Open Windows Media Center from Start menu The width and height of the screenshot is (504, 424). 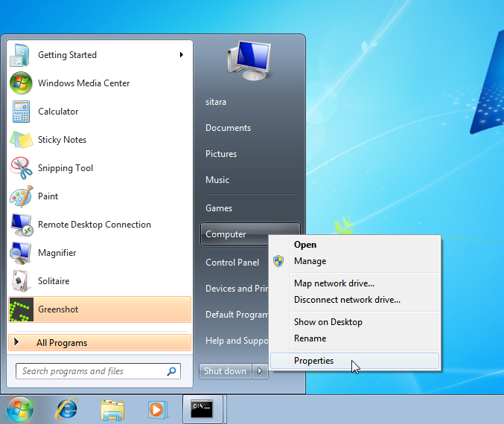[x=83, y=83]
